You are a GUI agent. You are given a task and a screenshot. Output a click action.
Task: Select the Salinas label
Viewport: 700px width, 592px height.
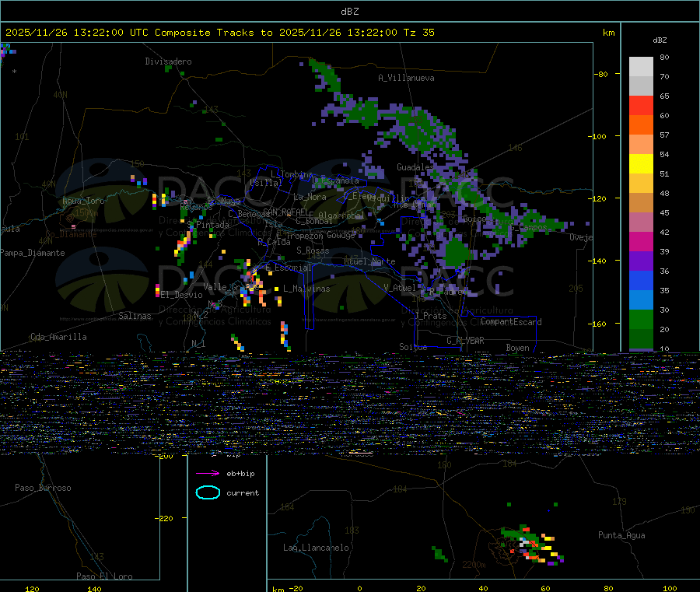135,316
